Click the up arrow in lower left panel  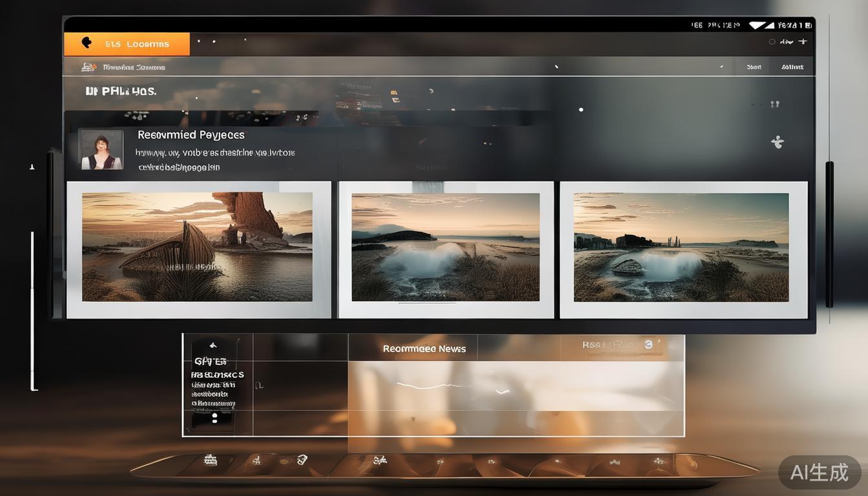tap(213, 346)
